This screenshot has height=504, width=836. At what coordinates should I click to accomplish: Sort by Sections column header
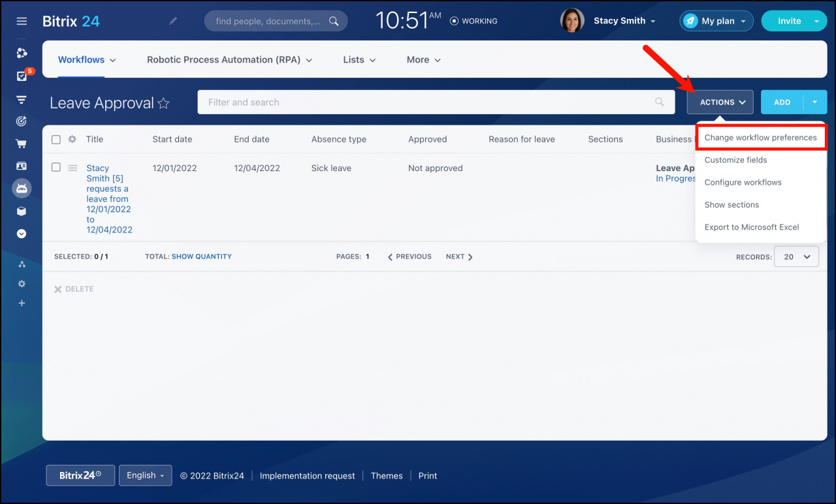pyautogui.click(x=605, y=139)
